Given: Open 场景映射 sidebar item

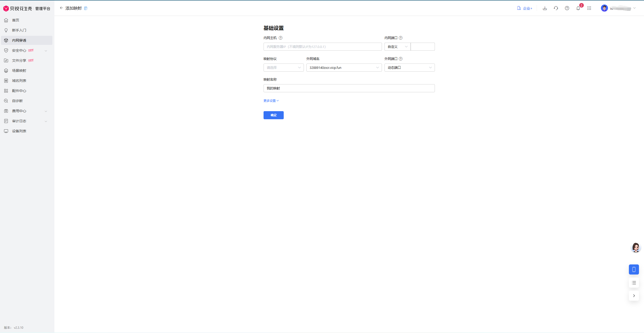Looking at the screenshot, I should click(19, 71).
